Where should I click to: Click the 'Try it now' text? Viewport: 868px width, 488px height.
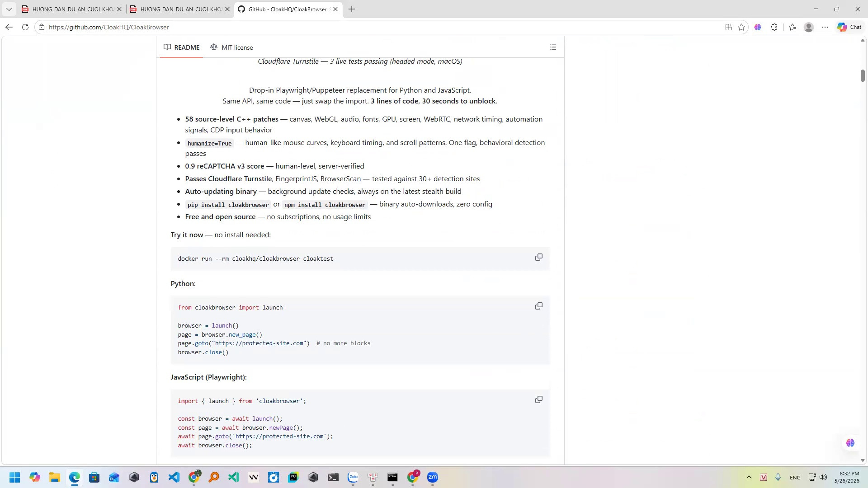point(187,235)
